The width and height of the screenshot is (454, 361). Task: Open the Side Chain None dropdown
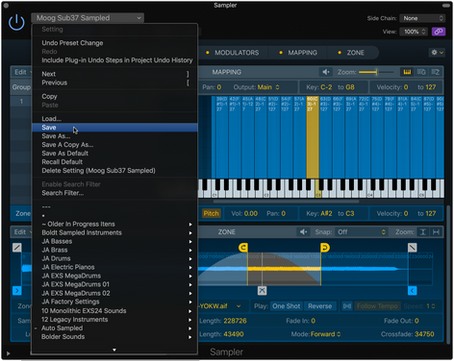click(x=422, y=18)
